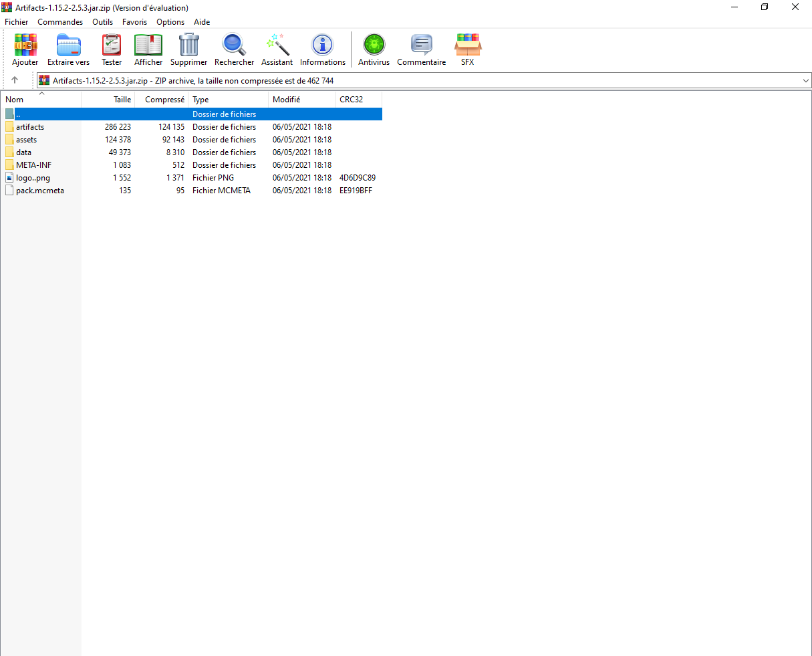
Task: Open the Favoris menu
Action: point(134,22)
